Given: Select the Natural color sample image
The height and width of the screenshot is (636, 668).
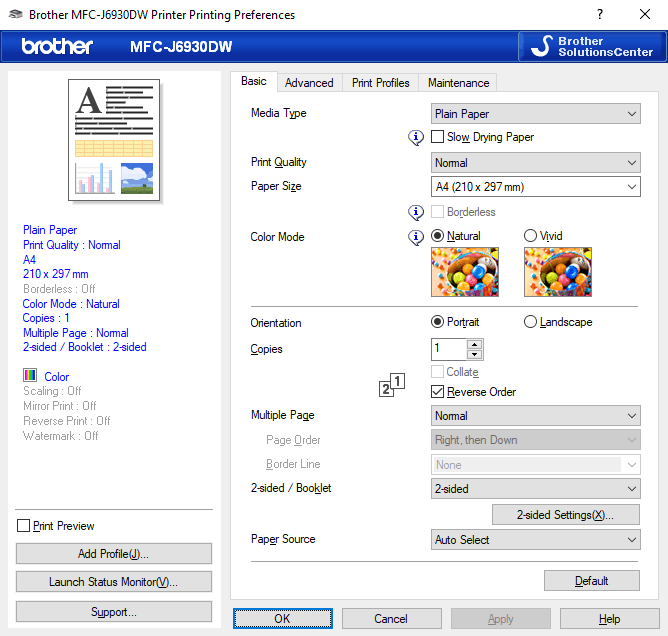Looking at the screenshot, I should pos(465,272).
